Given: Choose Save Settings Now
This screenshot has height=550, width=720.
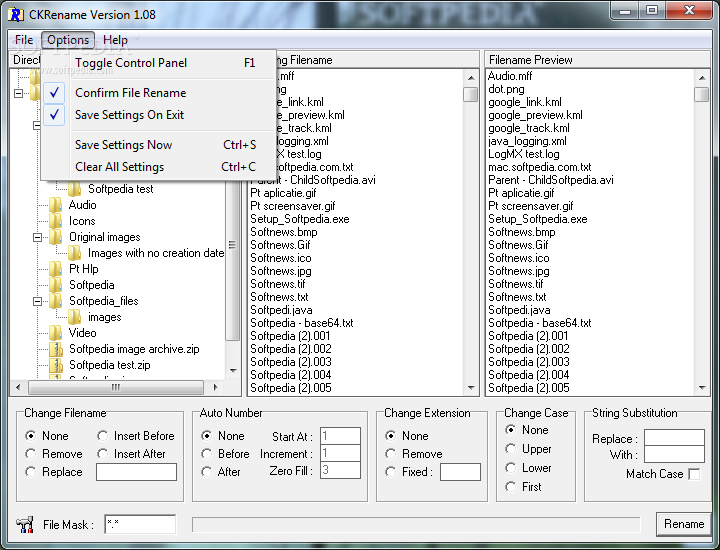Looking at the screenshot, I should pos(159,145).
